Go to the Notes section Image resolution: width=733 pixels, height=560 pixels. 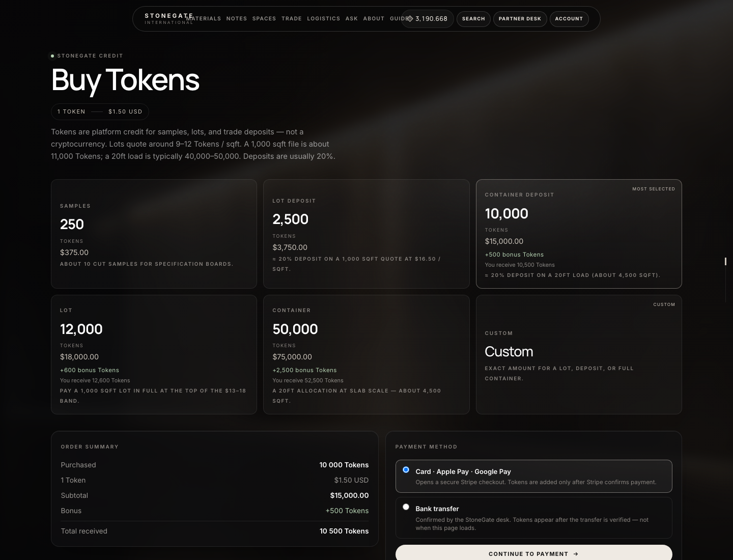(x=237, y=19)
